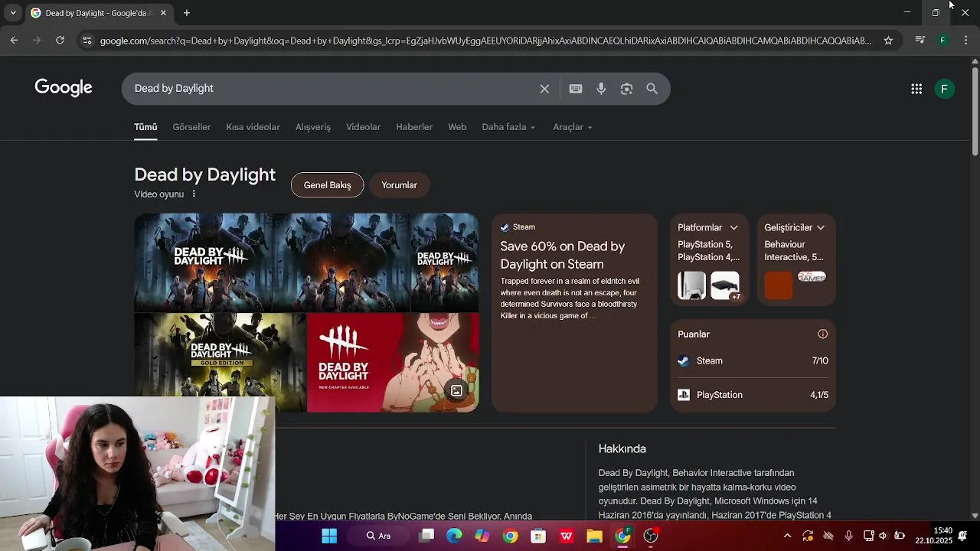
Task: Select the Genel Bakış chip
Action: click(328, 185)
